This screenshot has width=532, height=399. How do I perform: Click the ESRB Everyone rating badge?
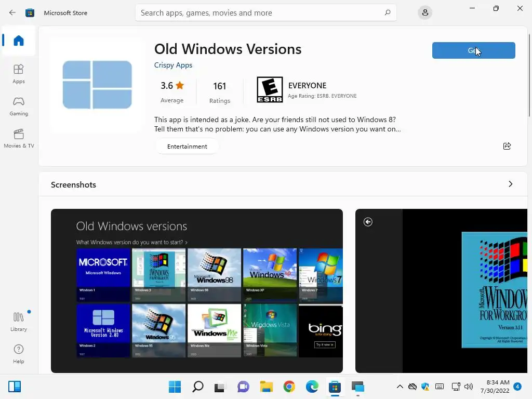click(x=270, y=89)
